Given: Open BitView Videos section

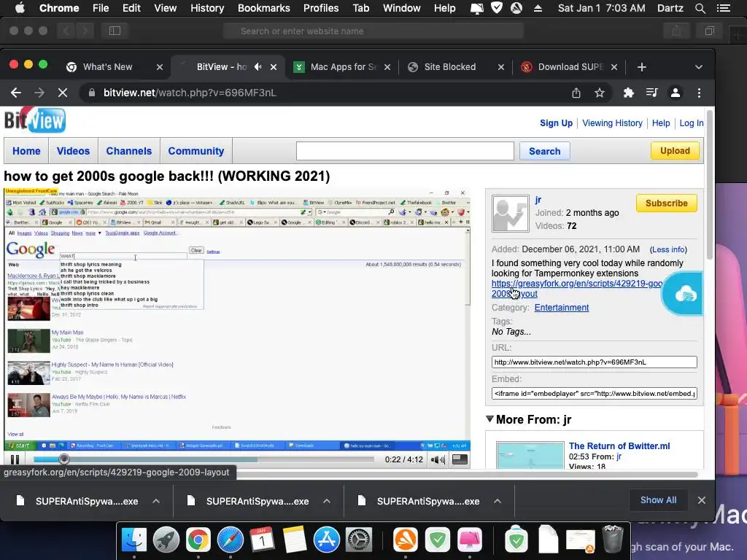Looking at the screenshot, I should (73, 151).
